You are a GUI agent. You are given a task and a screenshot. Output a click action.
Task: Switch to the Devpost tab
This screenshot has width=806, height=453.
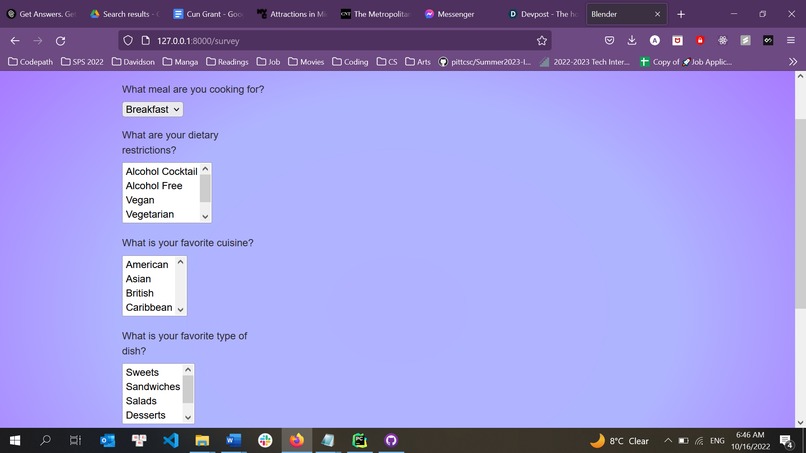tap(543, 14)
